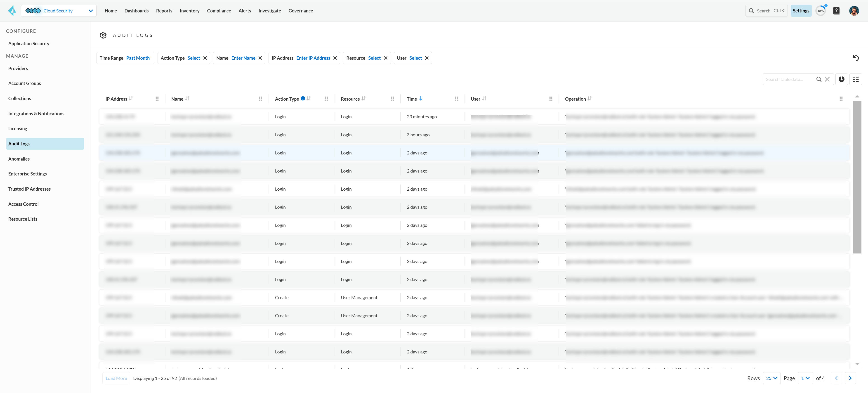Remove the IP Address filter
This screenshot has width=868, height=393.
335,58
